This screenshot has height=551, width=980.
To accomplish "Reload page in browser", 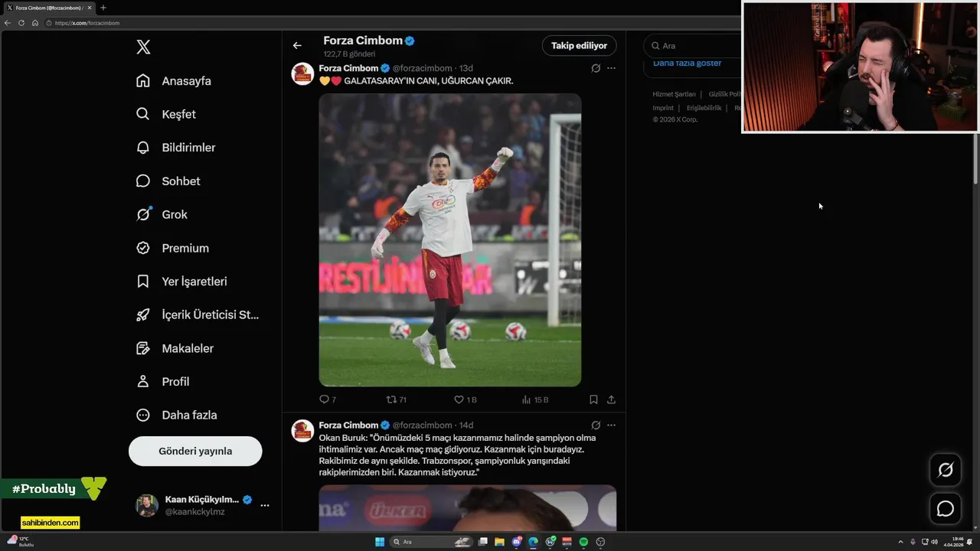I will tap(21, 23).
